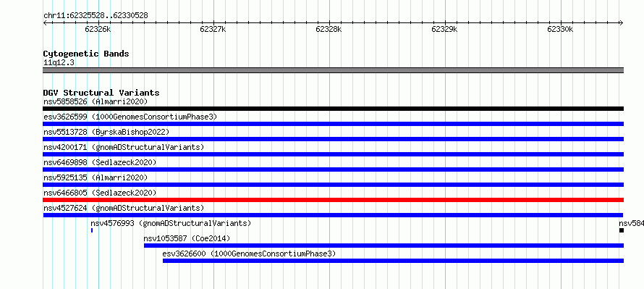Click the label nsv4527624 (gnomADStructuralVariants)
Image resolution: width=644 pixels, height=289 pixels.
coord(124,208)
